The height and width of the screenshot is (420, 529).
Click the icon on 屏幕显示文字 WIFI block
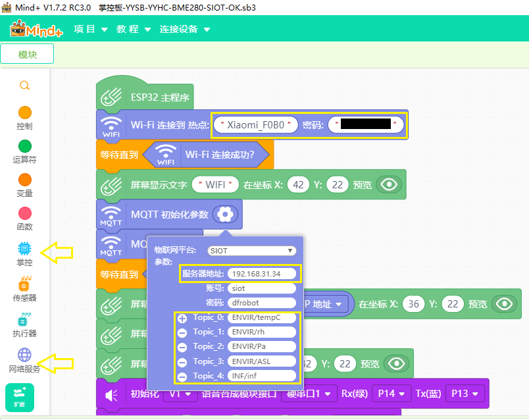point(111,186)
